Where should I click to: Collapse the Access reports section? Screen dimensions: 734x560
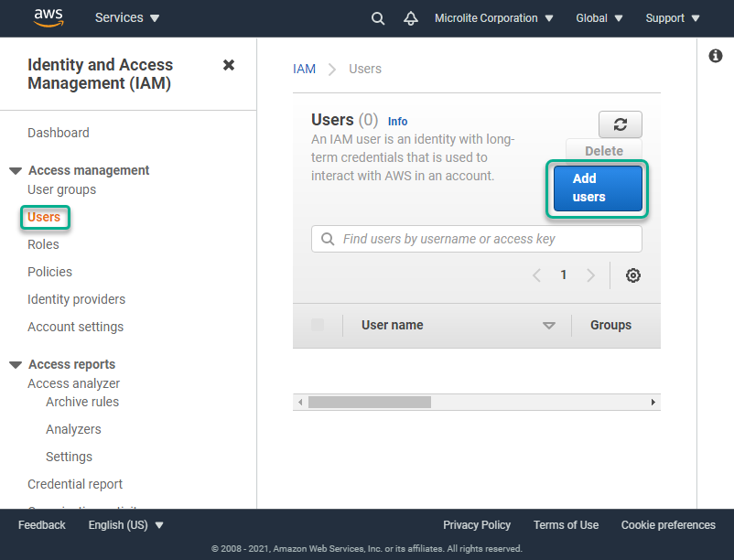tap(16, 365)
